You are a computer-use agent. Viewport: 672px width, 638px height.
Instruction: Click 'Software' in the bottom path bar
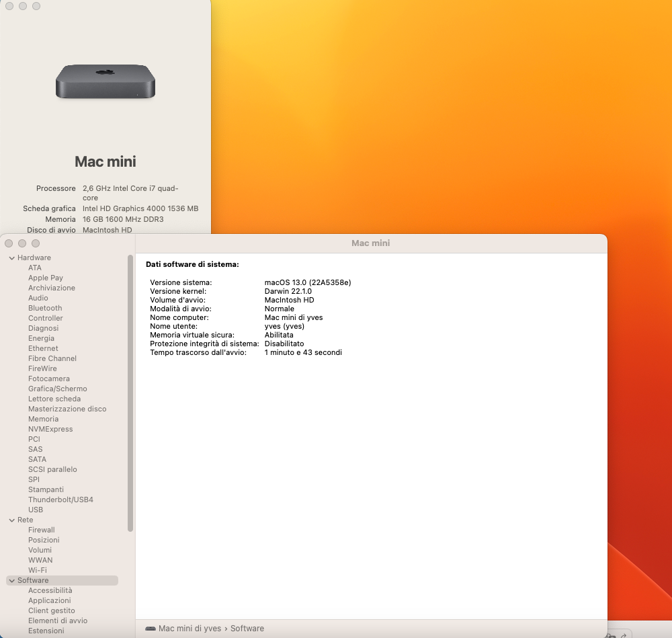coord(247,629)
